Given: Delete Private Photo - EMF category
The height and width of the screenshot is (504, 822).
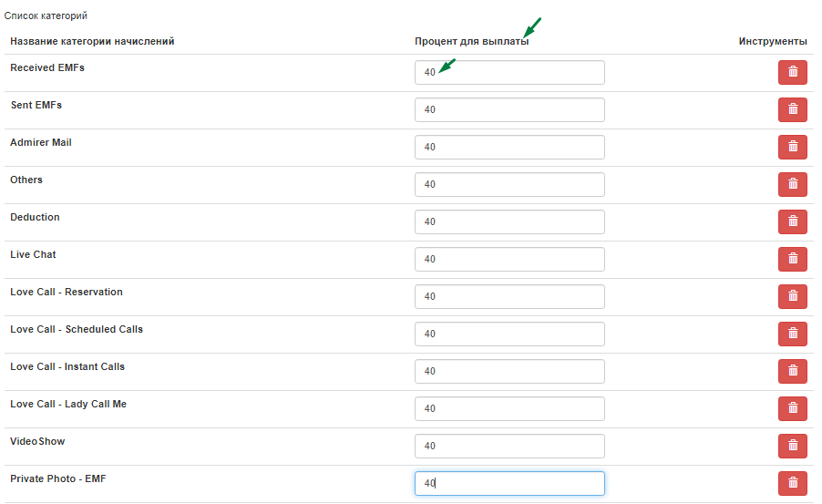Looking at the screenshot, I should 792,484.
